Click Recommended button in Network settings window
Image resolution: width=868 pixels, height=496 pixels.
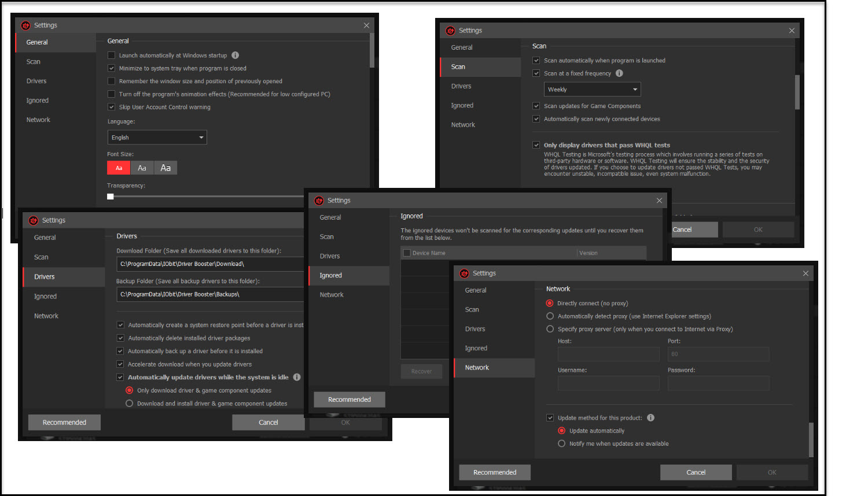(495, 472)
